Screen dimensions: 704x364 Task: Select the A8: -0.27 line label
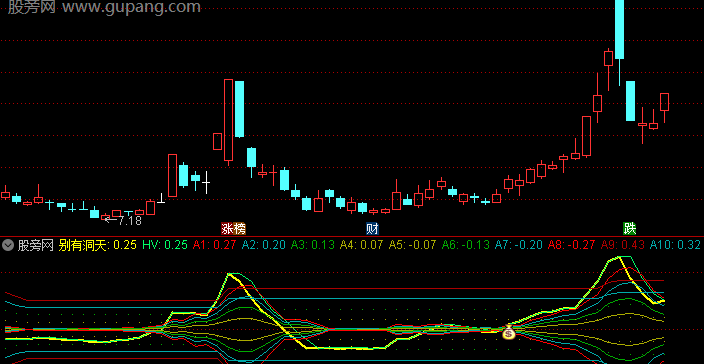(x=572, y=245)
